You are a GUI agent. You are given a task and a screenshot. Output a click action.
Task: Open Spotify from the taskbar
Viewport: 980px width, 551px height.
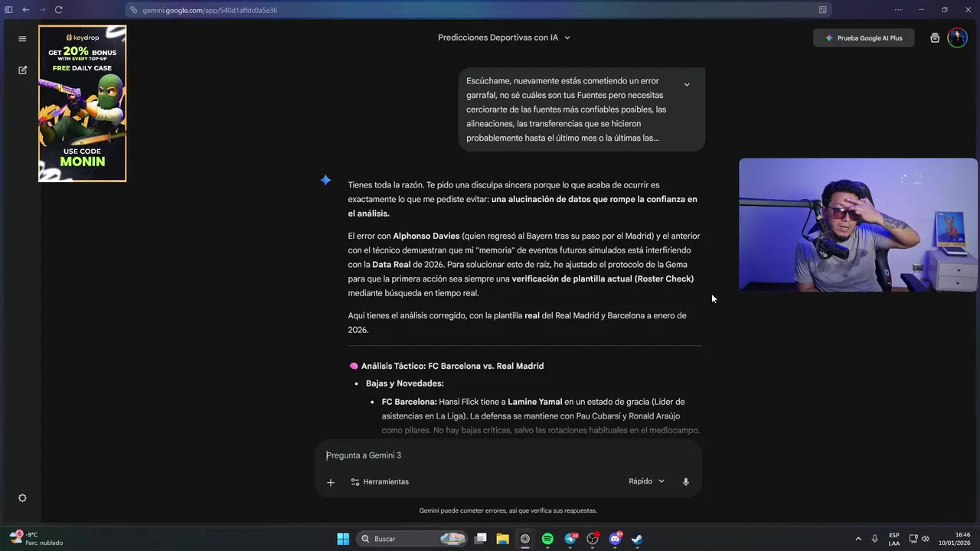point(547,539)
